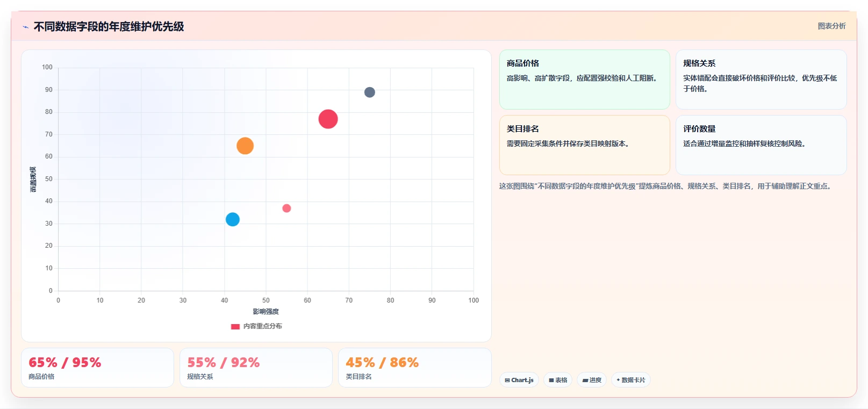The height and width of the screenshot is (409, 868).
Task: Click the 65% / 95% stat value
Action: click(x=64, y=362)
